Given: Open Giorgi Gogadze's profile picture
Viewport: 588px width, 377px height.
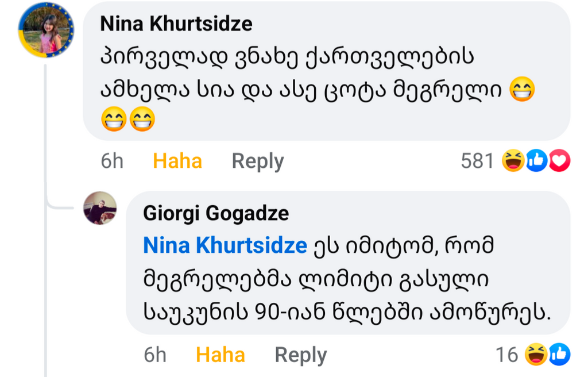Looking at the screenshot, I should tap(100, 208).
